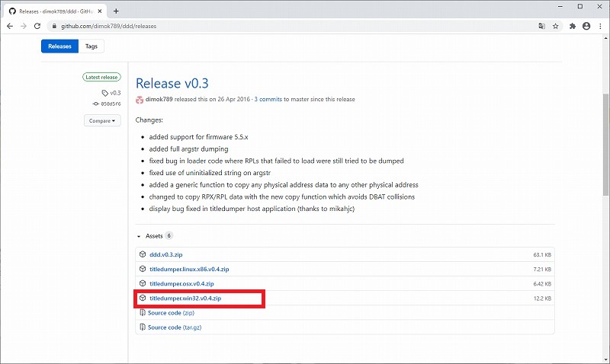610x364 pixels.
Task: Download titledumper.linux.x86.v0.4.zip
Action: (x=189, y=269)
